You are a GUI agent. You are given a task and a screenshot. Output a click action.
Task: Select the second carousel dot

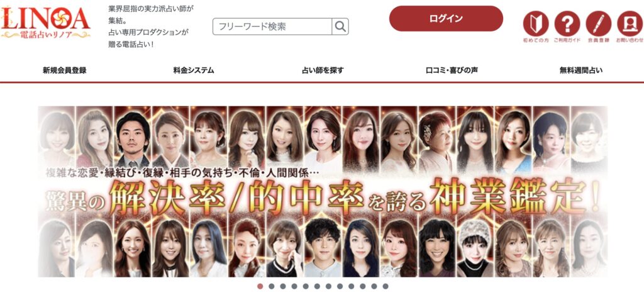click(x=272, y=286)
